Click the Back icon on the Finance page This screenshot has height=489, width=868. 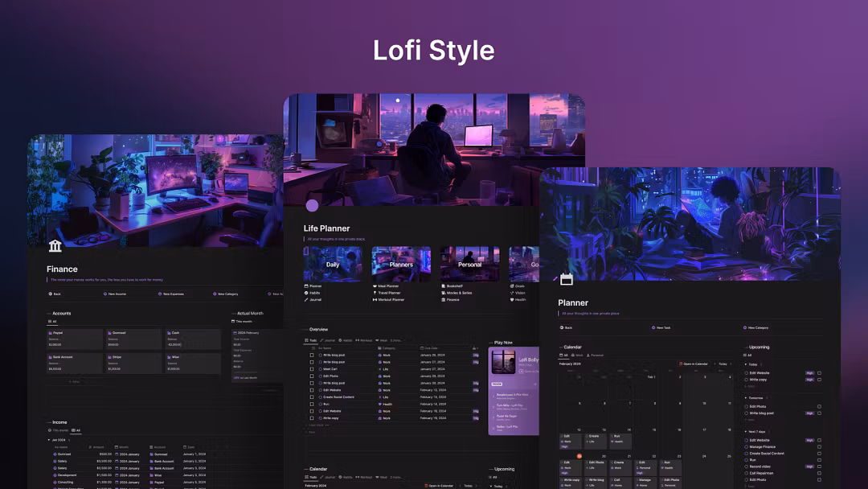(50, 294)
